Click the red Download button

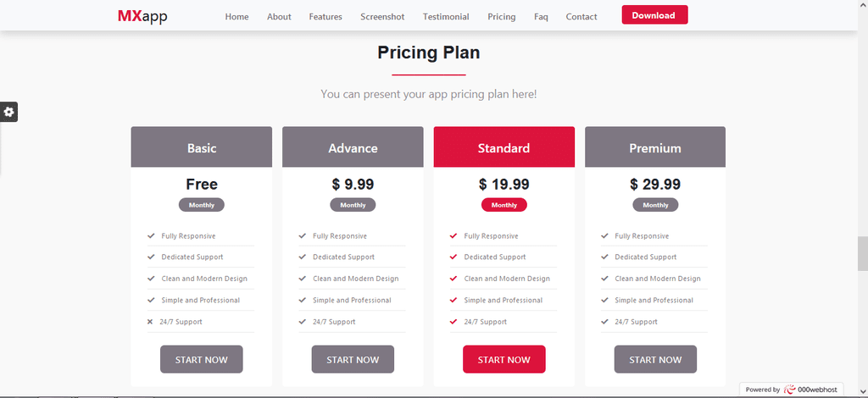(x=655, y=15)
